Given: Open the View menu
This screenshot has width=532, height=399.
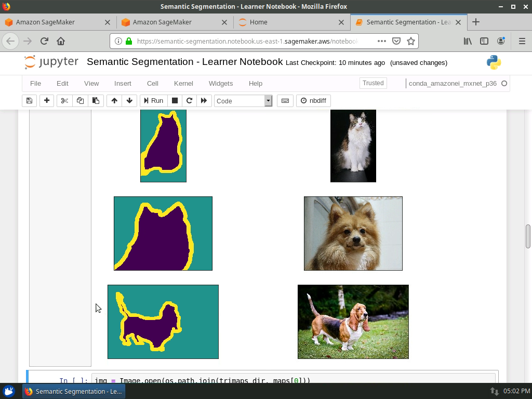Looking at the screenshot, I should tap(91, 84).
